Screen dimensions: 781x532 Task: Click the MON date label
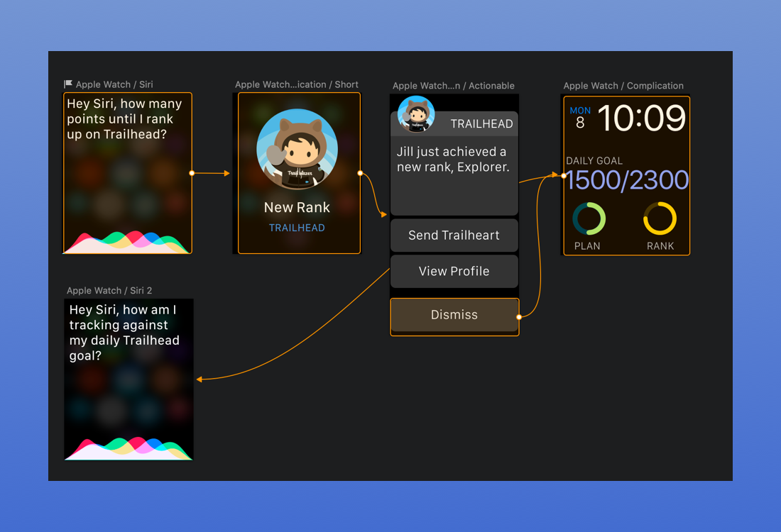pyautogui.click(x=580, y=111)
